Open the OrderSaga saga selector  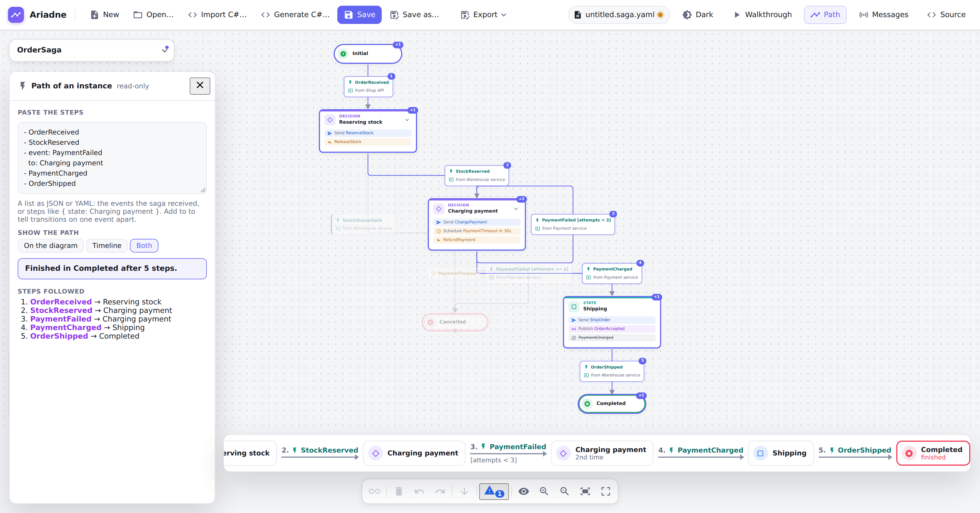pos(92,50)
